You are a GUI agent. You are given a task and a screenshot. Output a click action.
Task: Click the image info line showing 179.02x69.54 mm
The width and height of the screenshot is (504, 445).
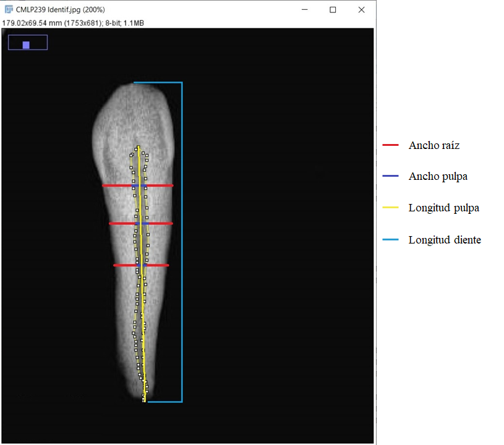[74, 23]
